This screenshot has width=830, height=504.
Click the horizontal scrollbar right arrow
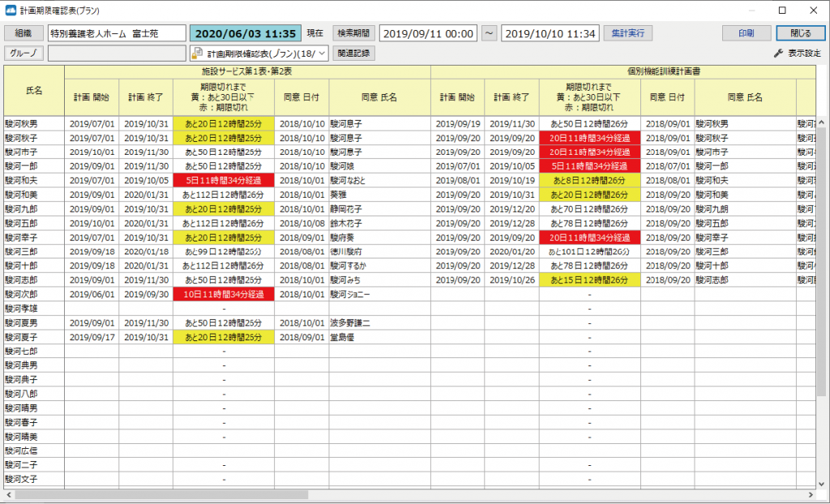pyautogui.click(x=810, y=494)
